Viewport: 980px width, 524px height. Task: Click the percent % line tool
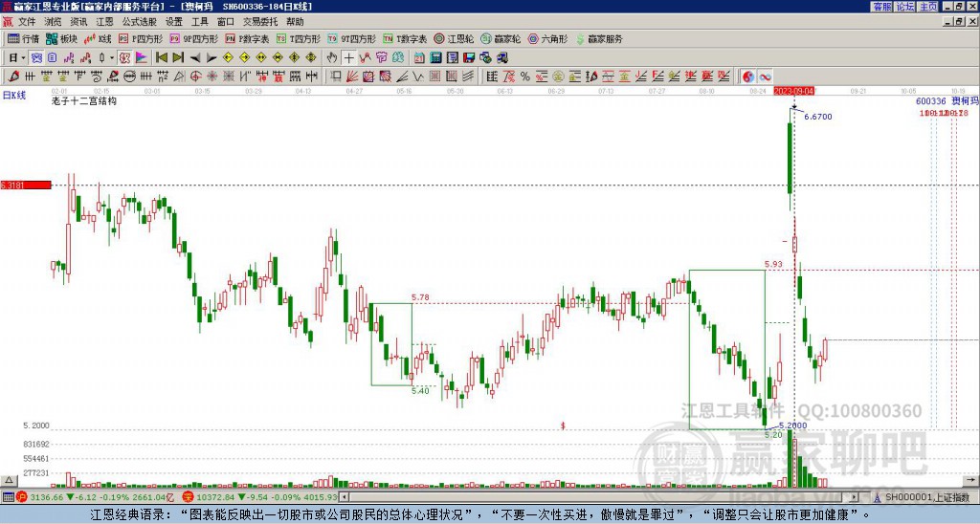point(525,76)
